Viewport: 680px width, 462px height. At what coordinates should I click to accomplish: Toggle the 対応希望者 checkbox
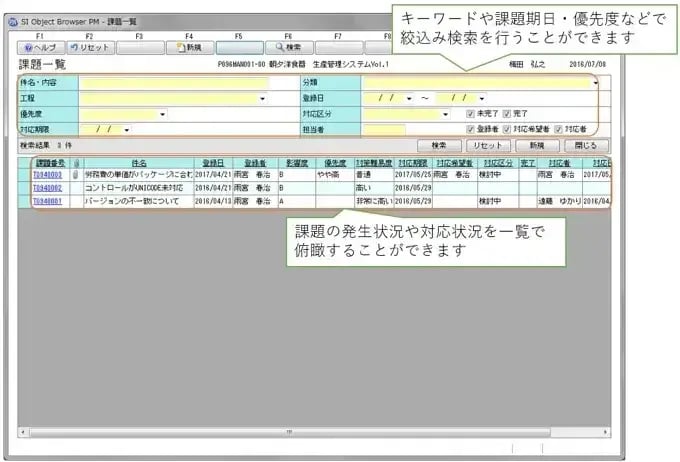point(508,129)
